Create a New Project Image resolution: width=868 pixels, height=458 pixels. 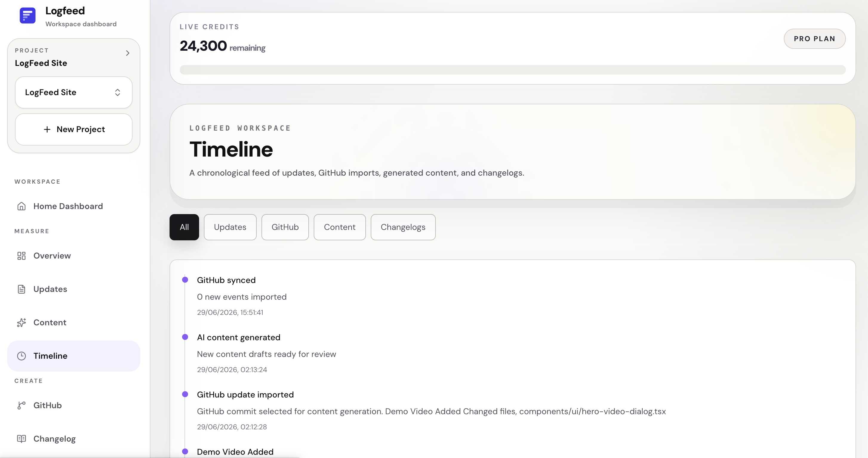coord(73,130)
